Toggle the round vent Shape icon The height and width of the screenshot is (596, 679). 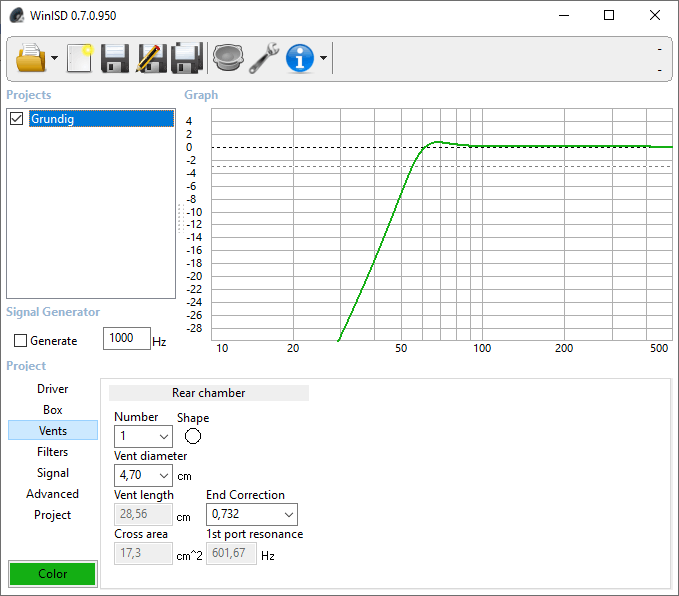tap(193, 436)
